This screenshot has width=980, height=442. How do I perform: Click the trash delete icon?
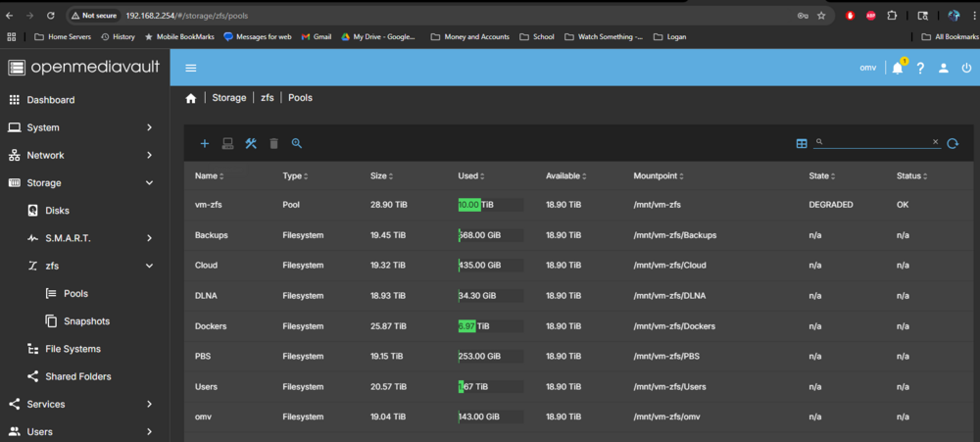point(273,144)
